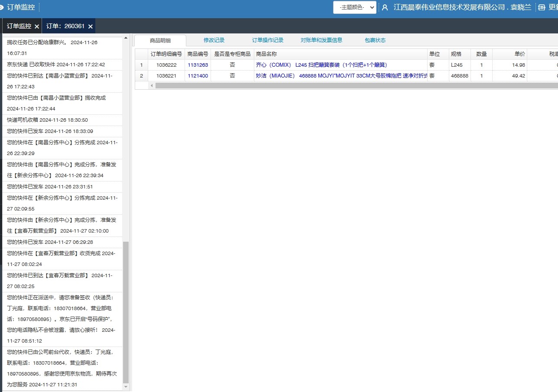Viewport: 558px width, 392px height.
Task: Switch to the 订单监控 tab
Action: (19, 26)
